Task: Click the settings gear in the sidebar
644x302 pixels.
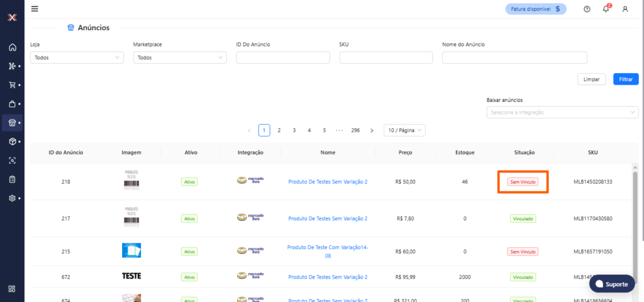Action: [x=12, y=198]
